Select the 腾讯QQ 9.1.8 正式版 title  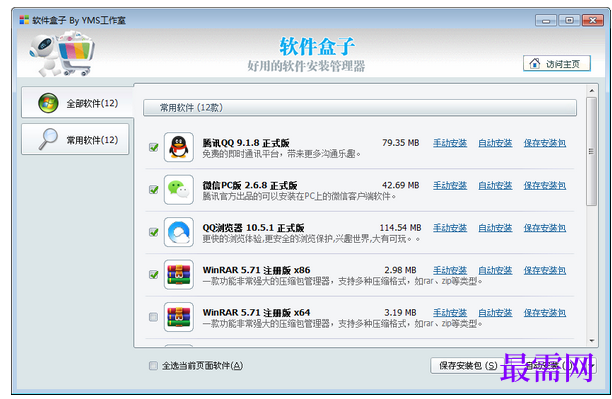246,143
